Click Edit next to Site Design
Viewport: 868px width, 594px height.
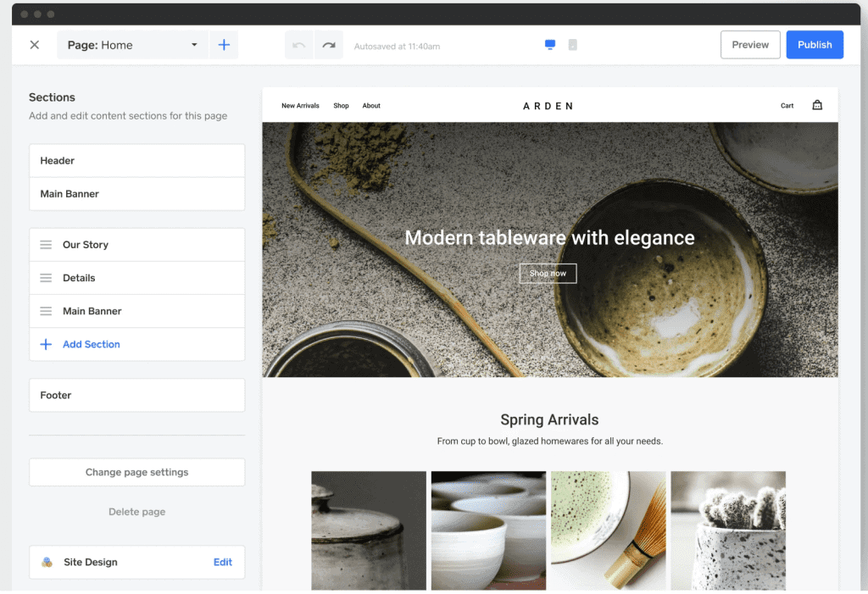tap(222, 562)
